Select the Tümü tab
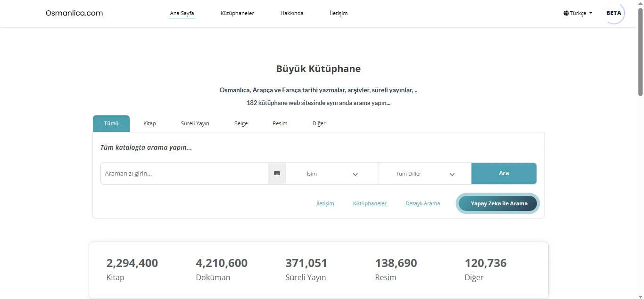Image resolution: width=644 pixels, height=299 pixels. pos(111,123)
